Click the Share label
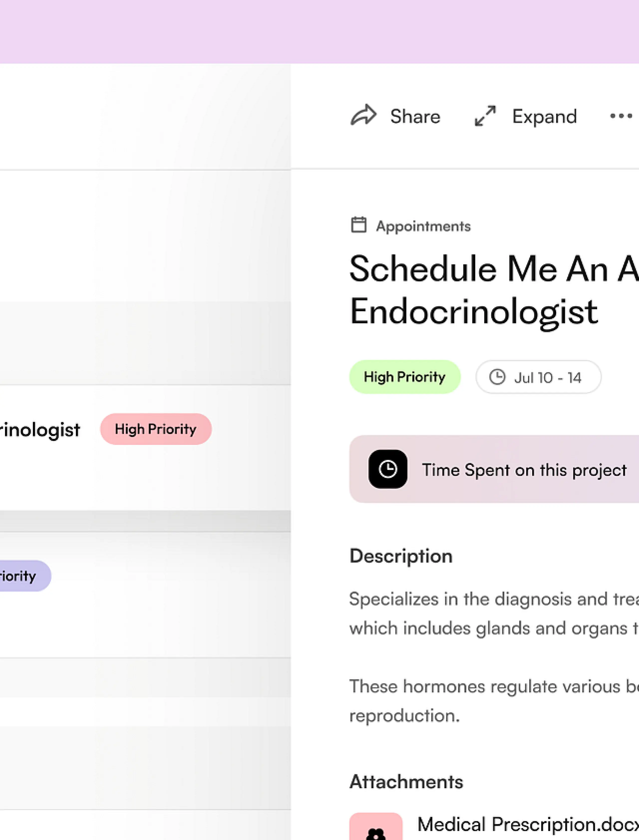639x840 pixels. coord(415,116)
